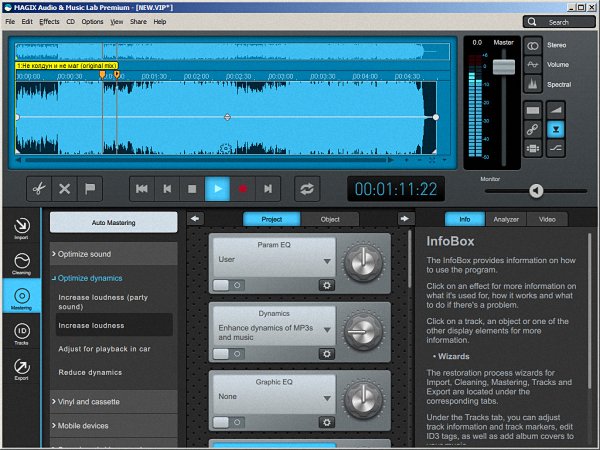Toggle loop playback icon
The height and width of the screenshot is (450, 600).
pyautogui.click(x=307, y=187)
